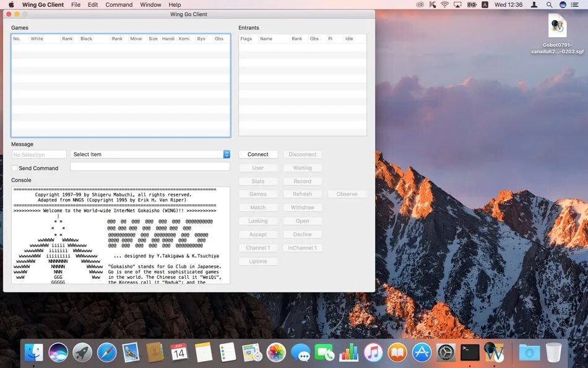The image size is (588, 368).
Task: Open iTunes from the dock
Action: click(x=373, y=353)
